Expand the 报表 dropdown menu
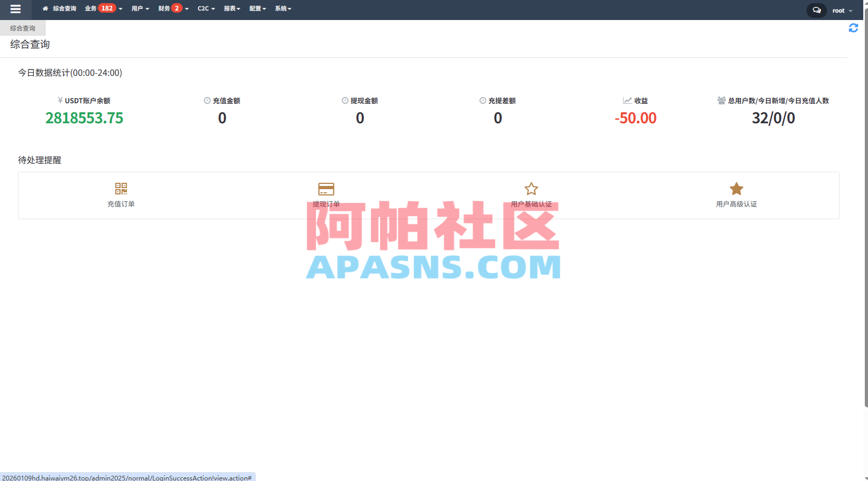 (232, 8)
